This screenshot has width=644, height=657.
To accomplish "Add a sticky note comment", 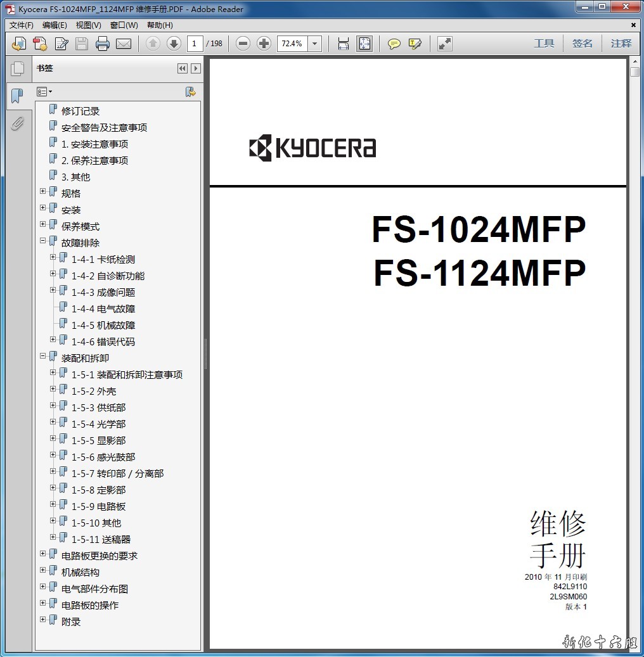I will (394, 44).
